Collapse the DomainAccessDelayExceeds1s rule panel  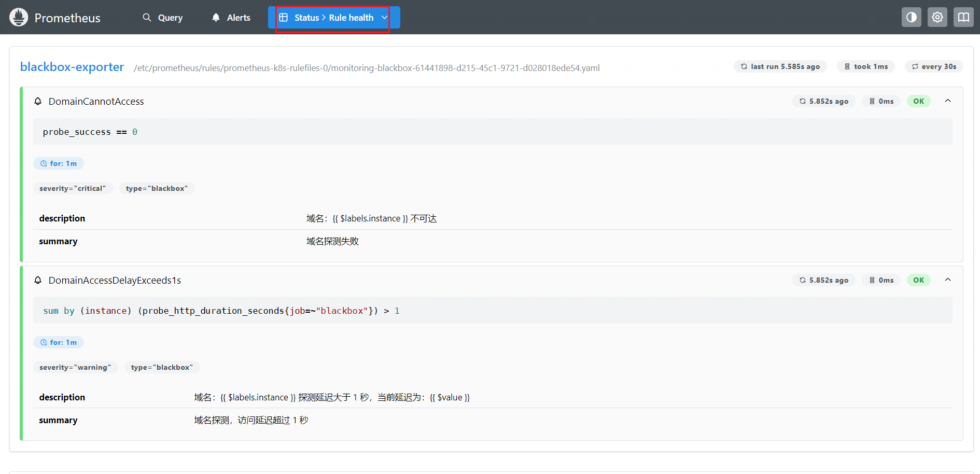point(947,280)
